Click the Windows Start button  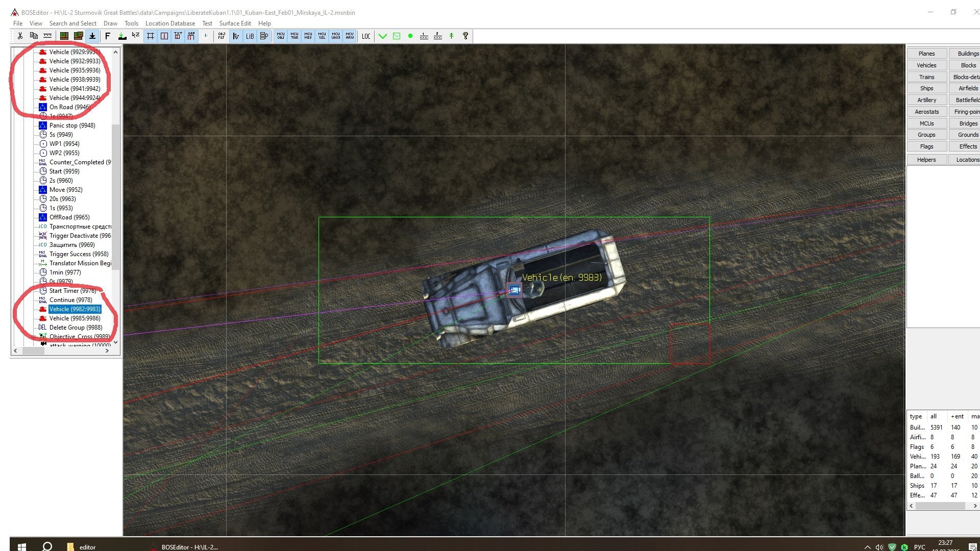[x=21, y=546]
